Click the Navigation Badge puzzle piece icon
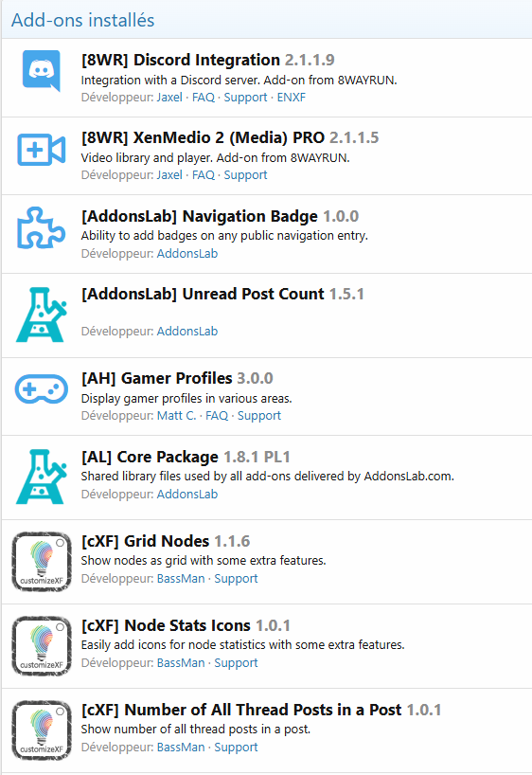Image resolution: width=532 pixels, height=775 pixels. 42,227
